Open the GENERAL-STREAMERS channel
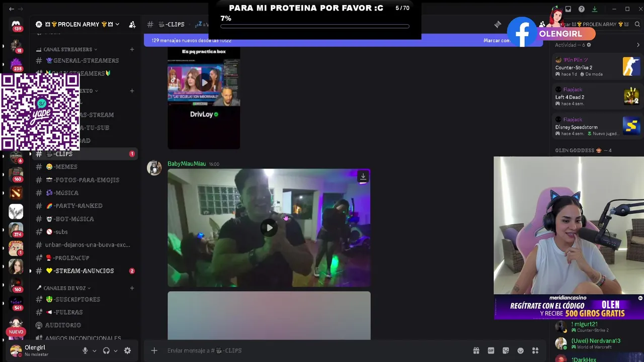The width and height of the screenshot is (644, 362). pyautogui.click(x=85, y=60)
